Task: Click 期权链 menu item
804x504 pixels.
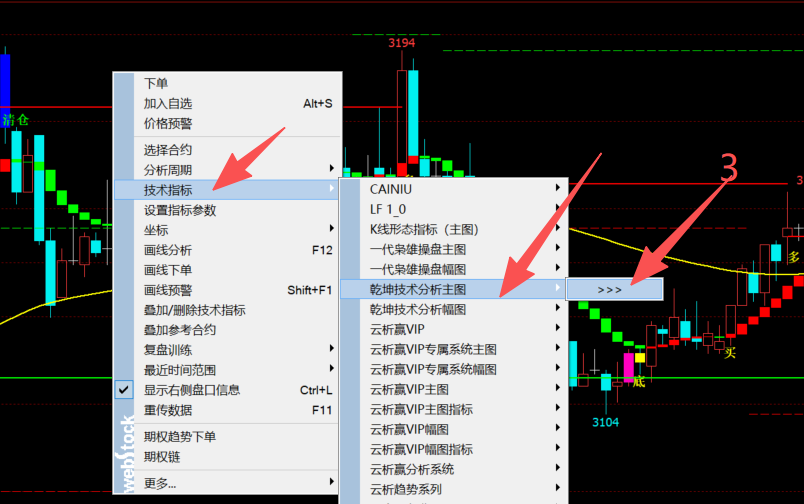Action: click(x=162, y=457)
